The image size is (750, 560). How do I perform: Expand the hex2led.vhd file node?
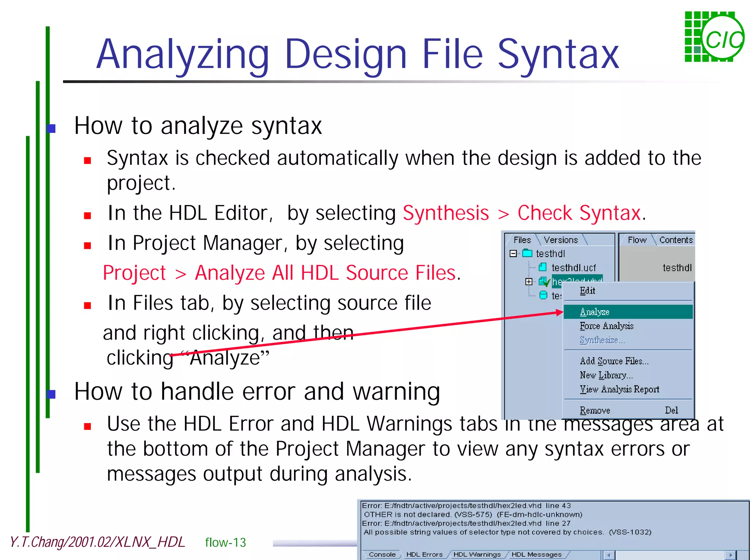[x=529, y=281]
